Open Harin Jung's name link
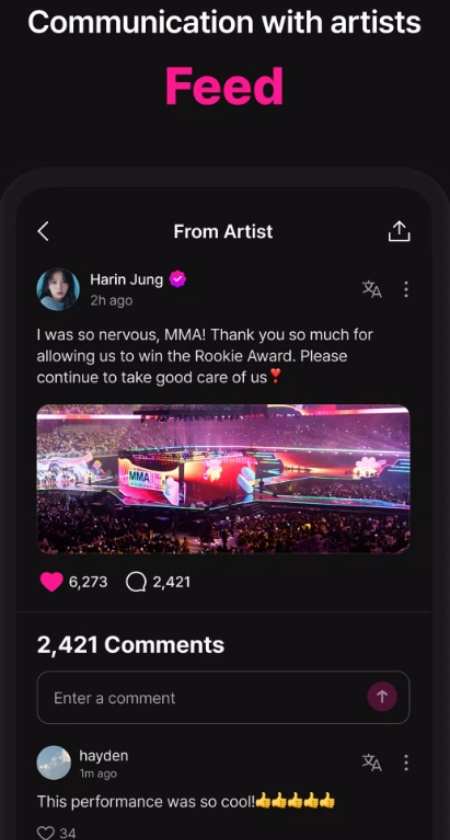Image resolution: width=450 pixels, height=840 pixels. click(126, 280)
